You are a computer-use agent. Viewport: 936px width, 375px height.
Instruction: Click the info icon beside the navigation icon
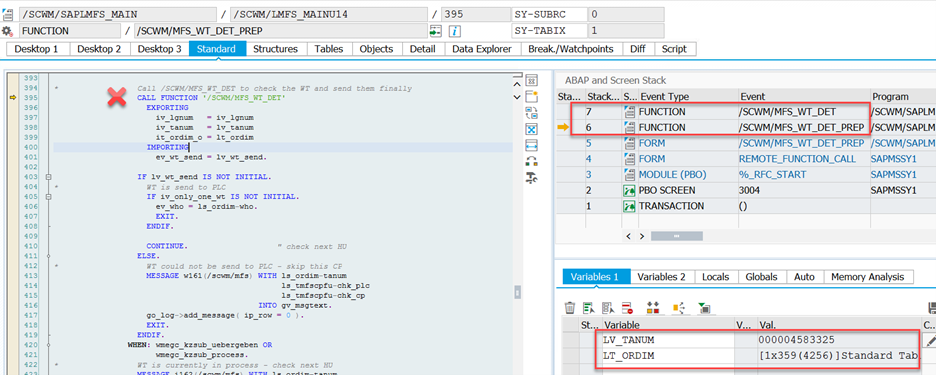pyautogui.click(x=455, y=31)
